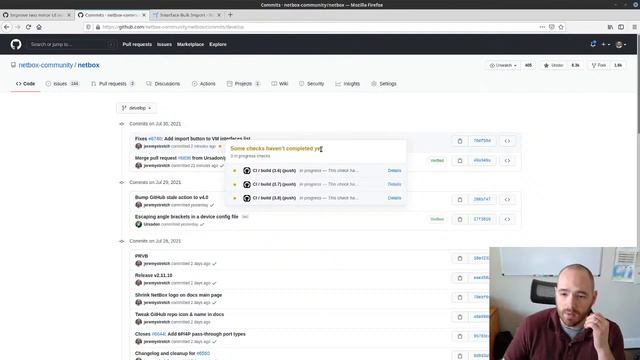Switch to 'Interface Bulk Import' browser tab
The width and height of the screenshot is (640, 360).
click(187, 15)
